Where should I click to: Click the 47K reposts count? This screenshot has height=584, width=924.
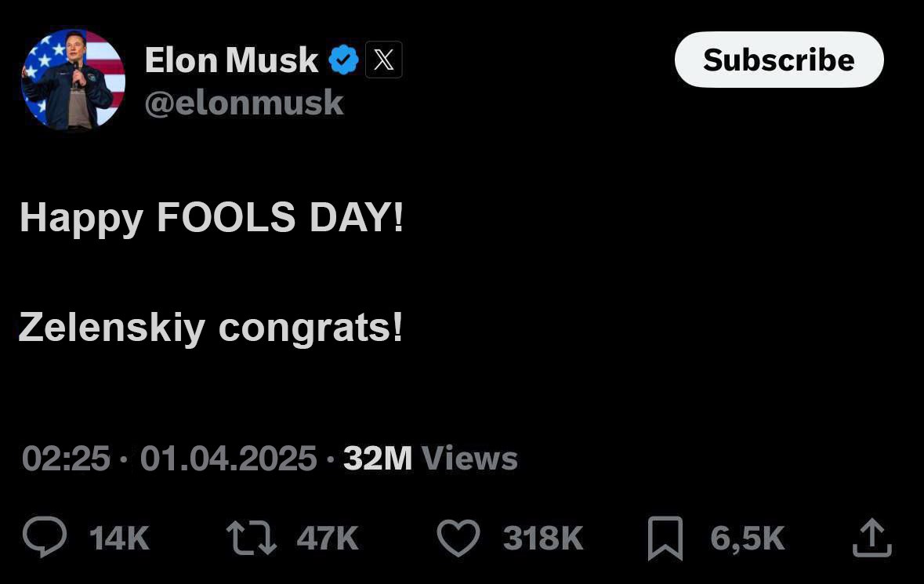click(328, 539)
